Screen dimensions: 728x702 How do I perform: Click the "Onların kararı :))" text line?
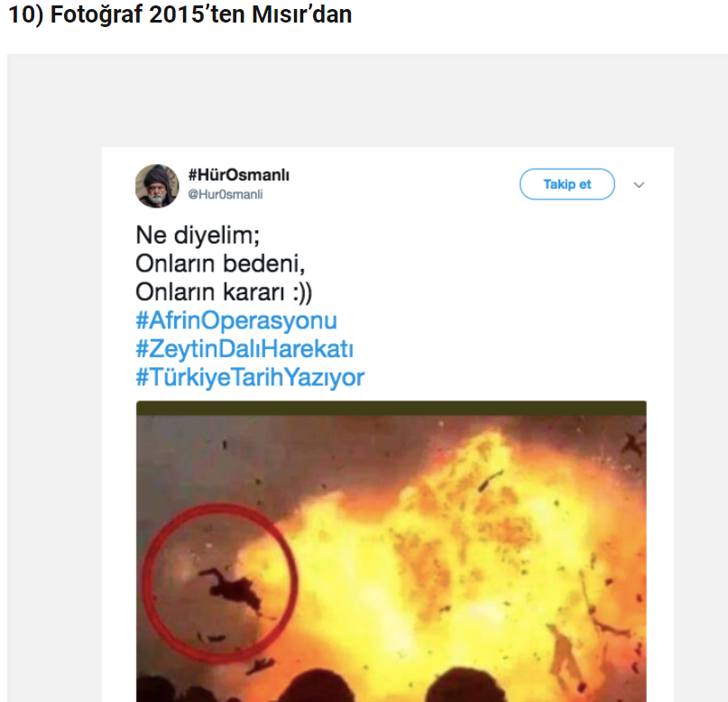(224, 292)
